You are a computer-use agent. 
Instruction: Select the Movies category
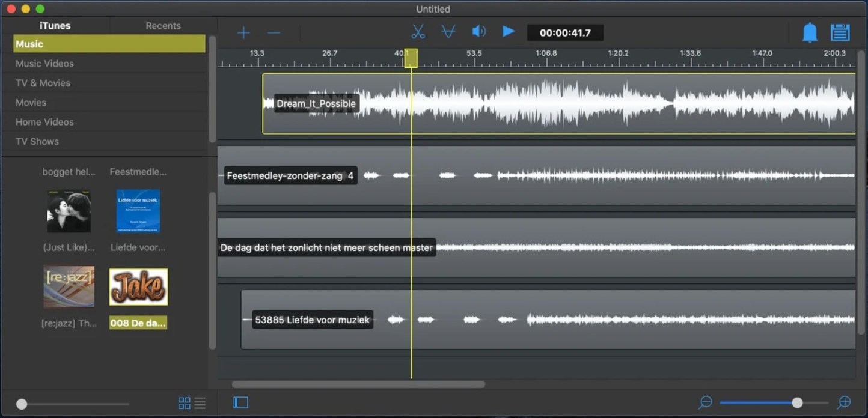coord(109,103)
